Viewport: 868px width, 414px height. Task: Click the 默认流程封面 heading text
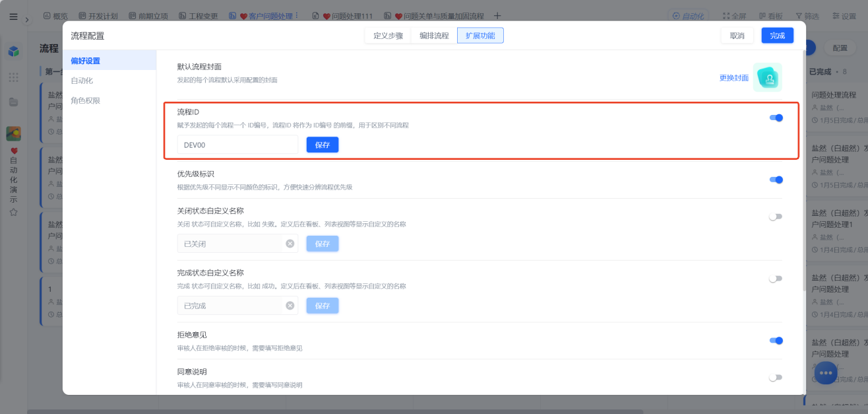(x=199, y=67)
